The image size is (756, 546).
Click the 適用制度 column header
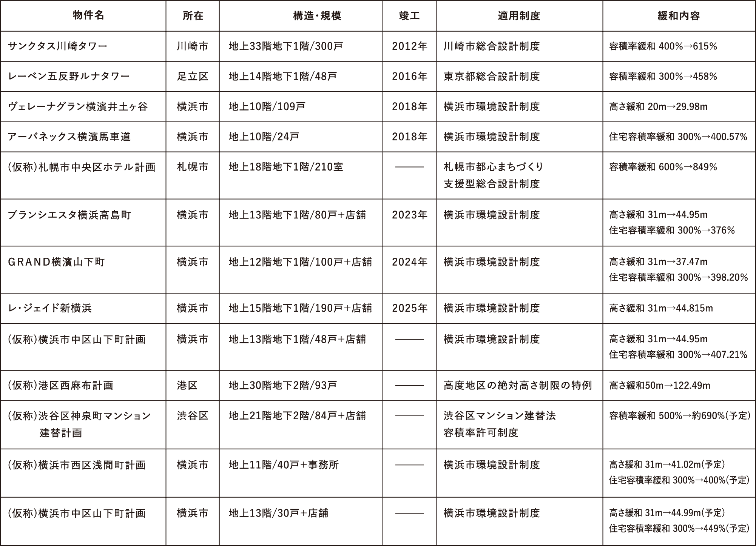click(x=519, y=15)
